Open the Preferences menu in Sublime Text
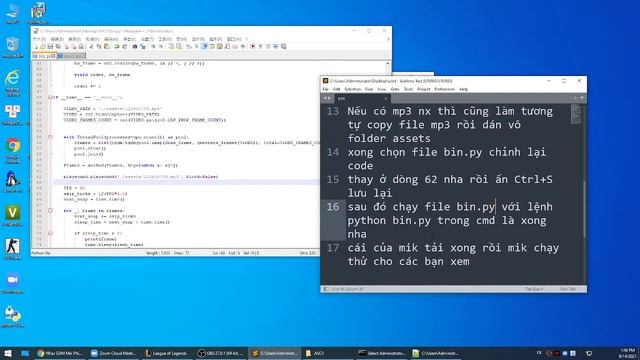 point(444,89)
